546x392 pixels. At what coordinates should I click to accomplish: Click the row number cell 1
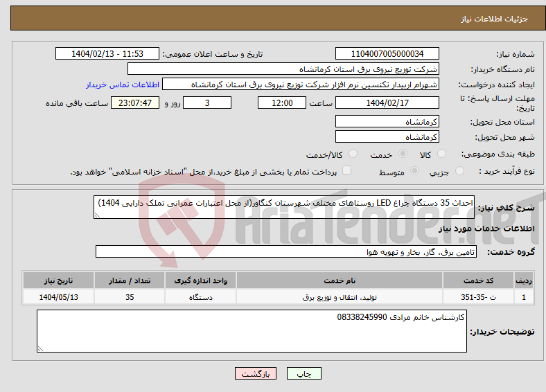click(524, 297)
